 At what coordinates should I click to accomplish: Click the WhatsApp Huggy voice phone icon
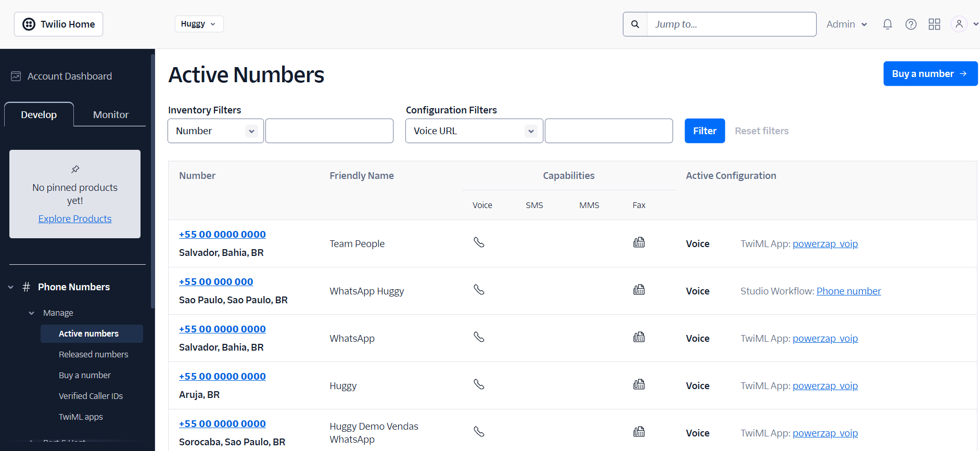coord(479,290)
